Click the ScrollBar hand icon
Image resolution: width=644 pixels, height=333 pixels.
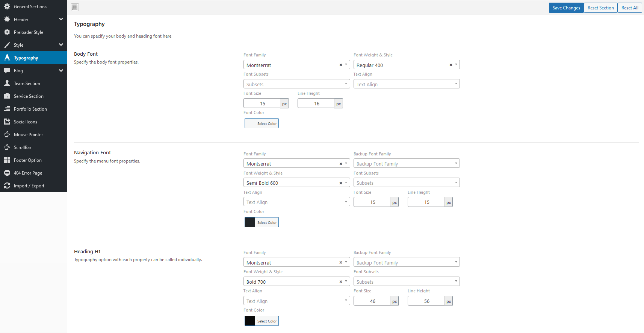click(x=7, y=147)
